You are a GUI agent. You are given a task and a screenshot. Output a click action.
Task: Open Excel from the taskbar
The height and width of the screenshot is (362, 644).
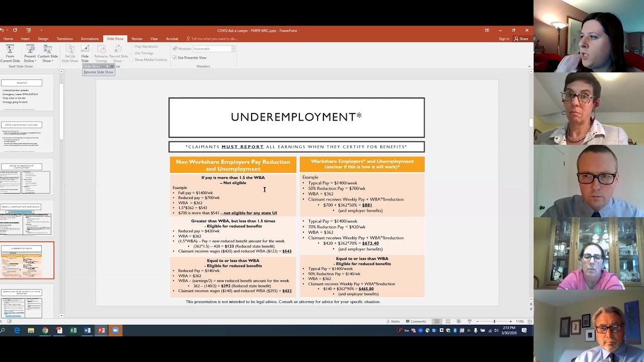pyautogui.click(x=73, y=330)
